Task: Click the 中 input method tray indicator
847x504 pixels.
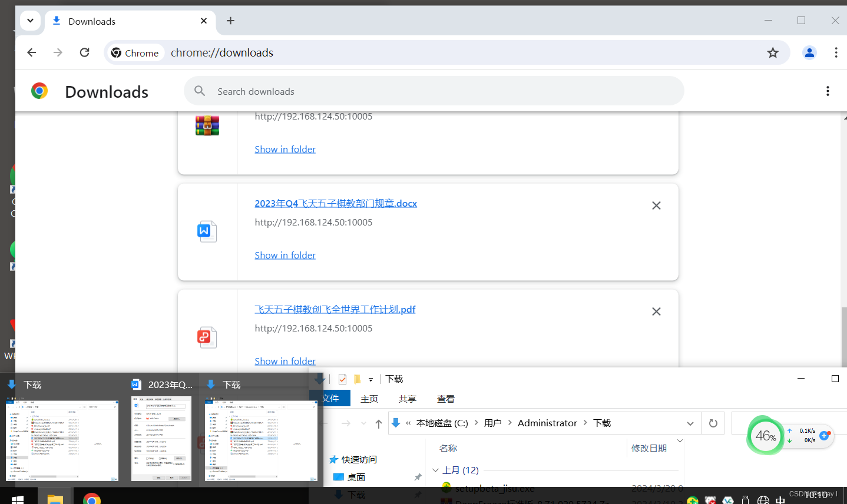Action: pos(780,500)
